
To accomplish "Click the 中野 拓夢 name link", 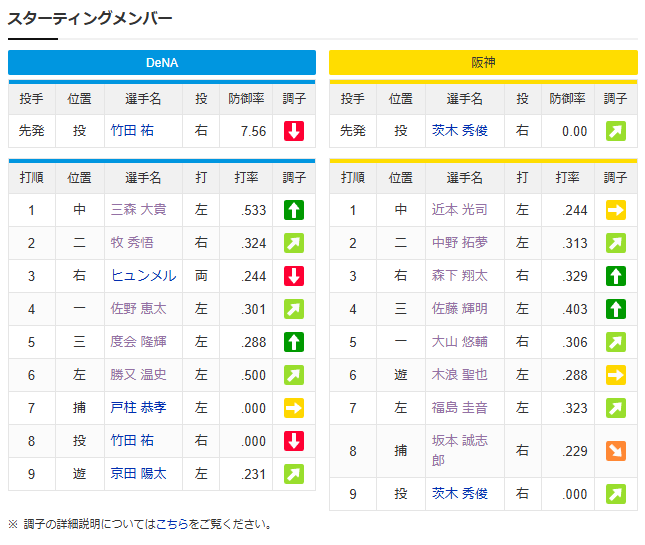I will [460, 243].
